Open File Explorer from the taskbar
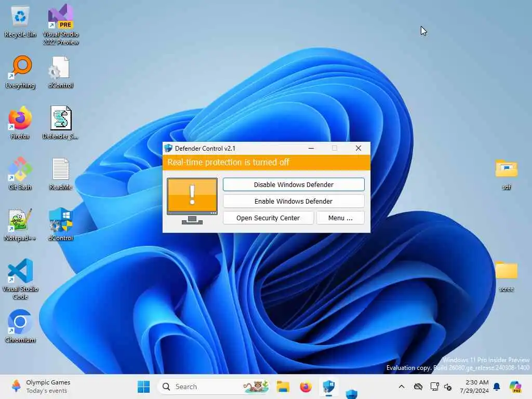This screenshot has width=532, height=399. click(283, 387)
